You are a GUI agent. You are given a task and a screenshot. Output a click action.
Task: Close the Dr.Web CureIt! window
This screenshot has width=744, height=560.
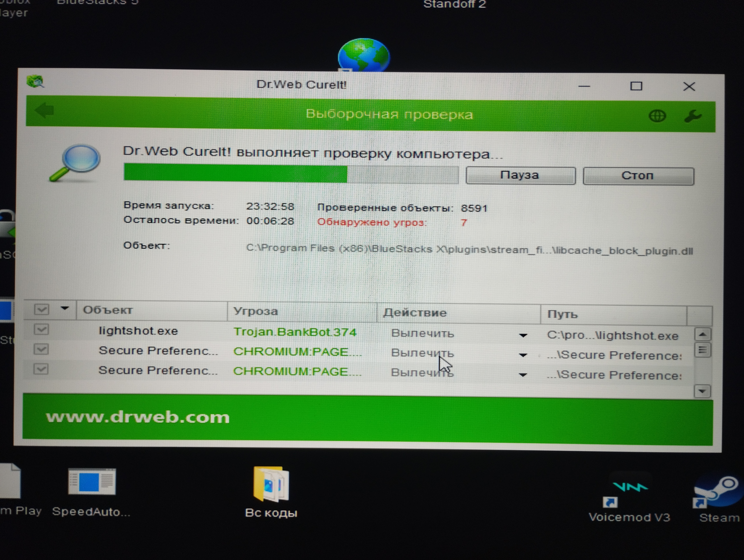689,87
